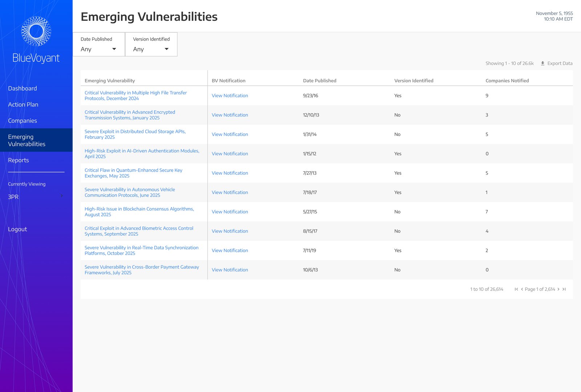
Task: Open AI-Driven Authentication Modules exploit link
Action: pos(142,154)
